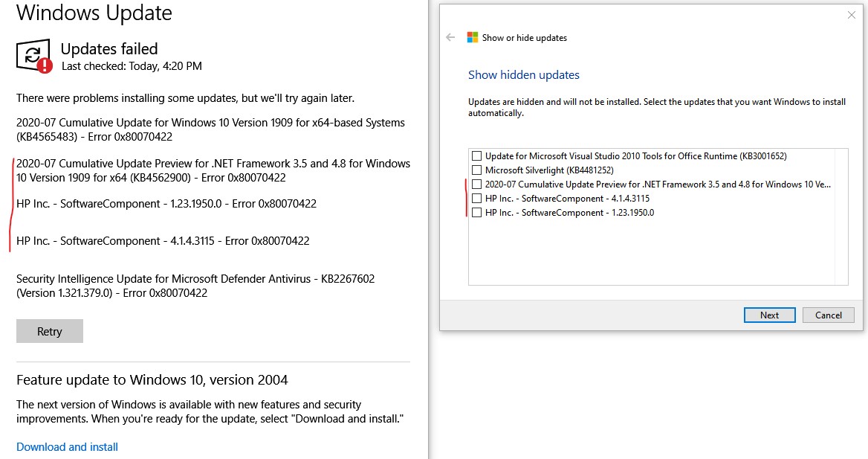
Task: Click the 'Last checked: Today, 4:20 PM' text
Action: click(132, 66)
